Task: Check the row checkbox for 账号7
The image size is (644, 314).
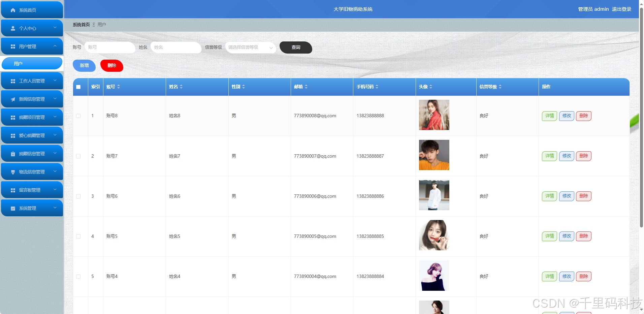Action: pyautogui.click(x=78, y=156)
